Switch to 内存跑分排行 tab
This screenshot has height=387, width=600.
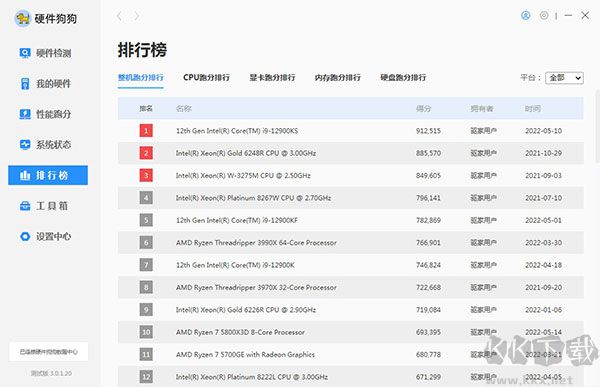click(x=338, y=78)
